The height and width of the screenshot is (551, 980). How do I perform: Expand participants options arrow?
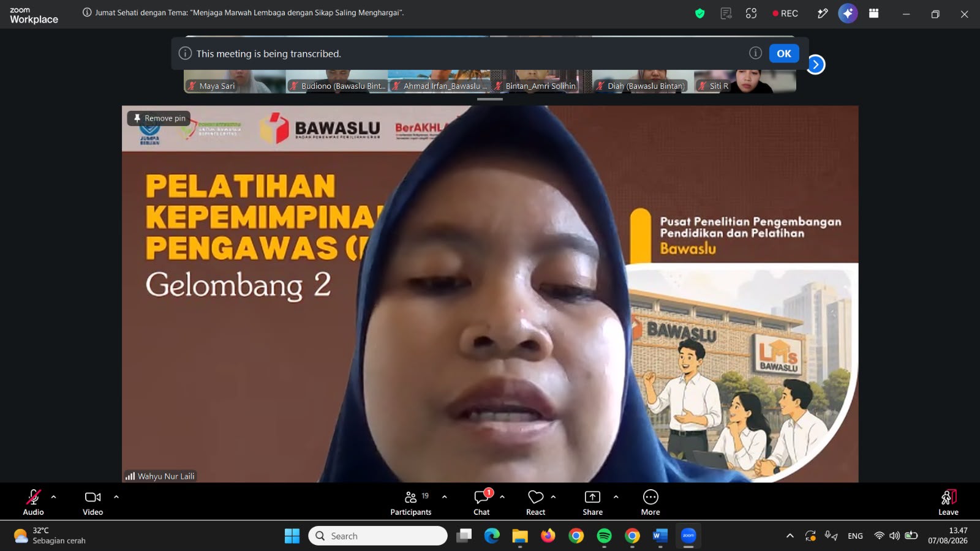pyautogui.click(x=445, y=497)
